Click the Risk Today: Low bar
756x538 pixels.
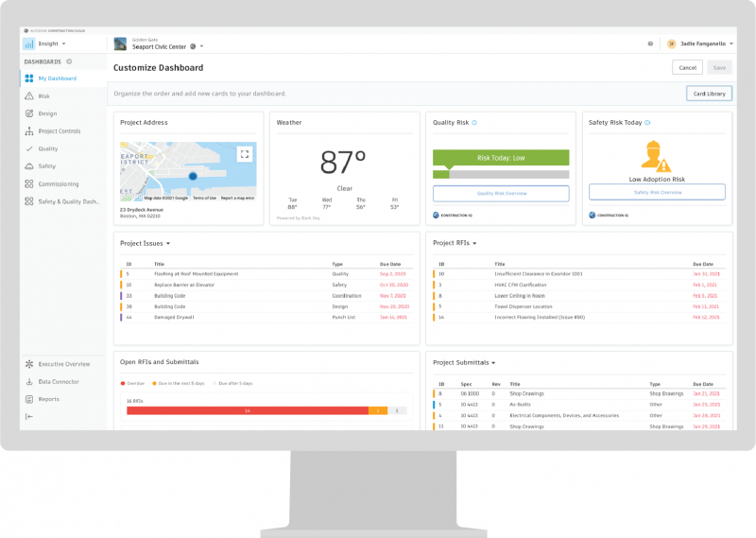pos(501,158)
